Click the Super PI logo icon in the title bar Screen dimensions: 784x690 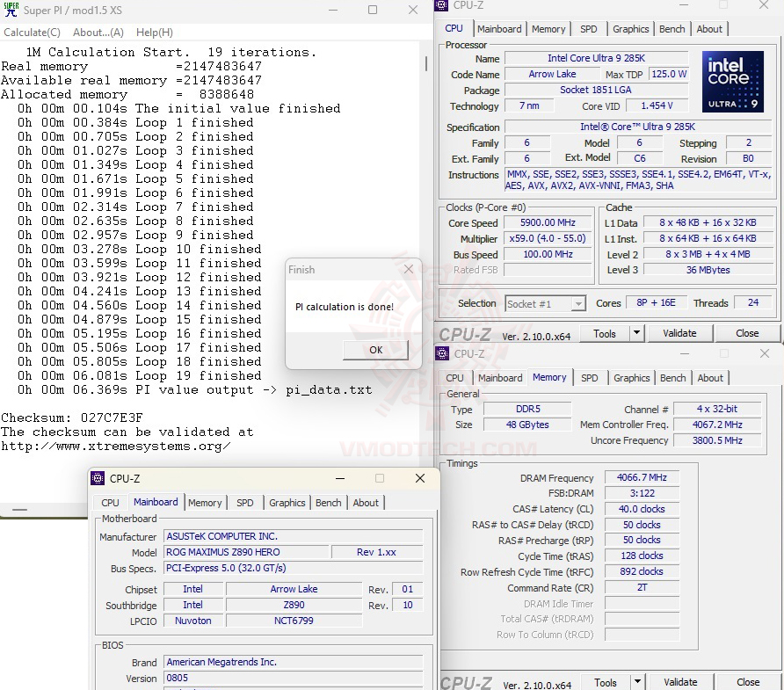10,9
